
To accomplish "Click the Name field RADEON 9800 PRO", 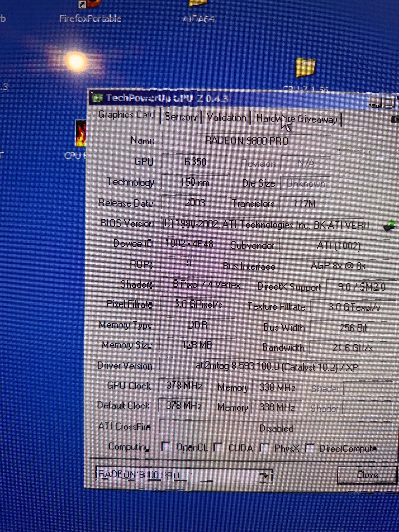I will point(246,141).
